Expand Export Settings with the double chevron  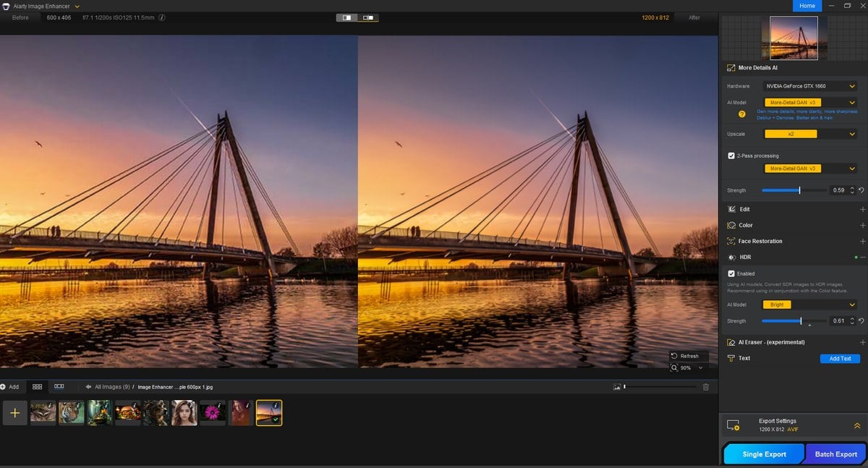coord(857,425)
